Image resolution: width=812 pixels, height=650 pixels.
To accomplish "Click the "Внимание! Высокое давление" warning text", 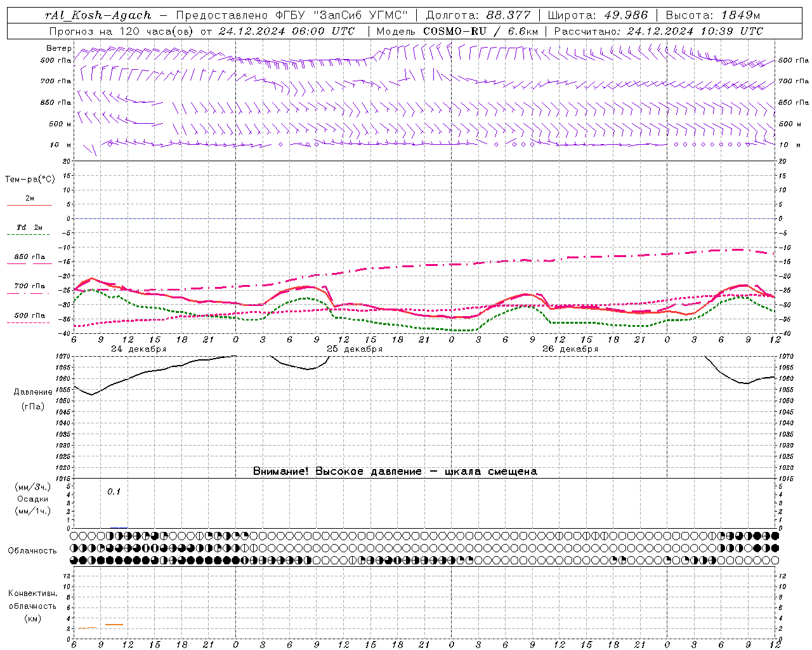I will (x=337, y=472).
